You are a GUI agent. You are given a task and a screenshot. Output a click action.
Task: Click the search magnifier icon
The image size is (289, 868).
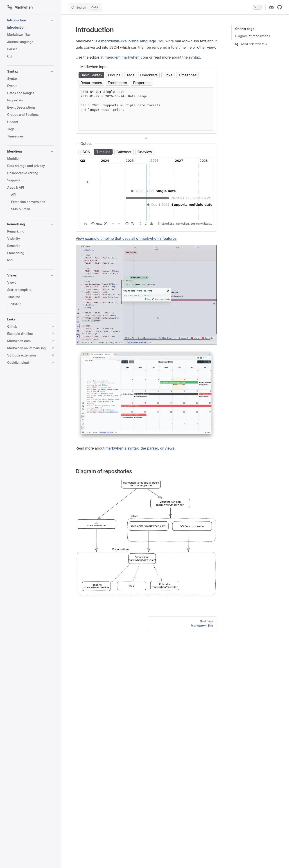click(73, 7)
